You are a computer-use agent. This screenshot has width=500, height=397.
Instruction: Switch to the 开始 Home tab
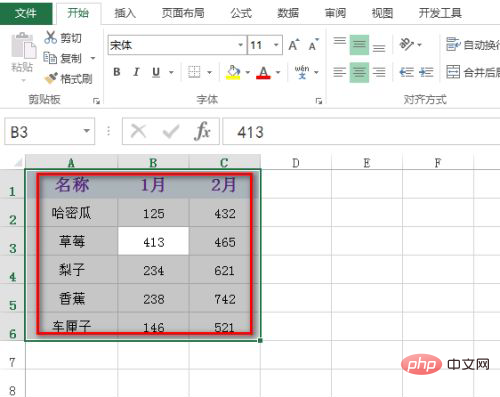click(78, 13)
